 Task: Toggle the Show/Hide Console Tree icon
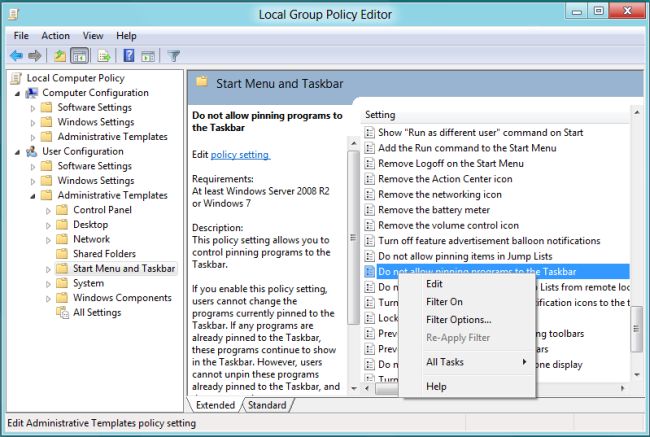coord(79,56)
